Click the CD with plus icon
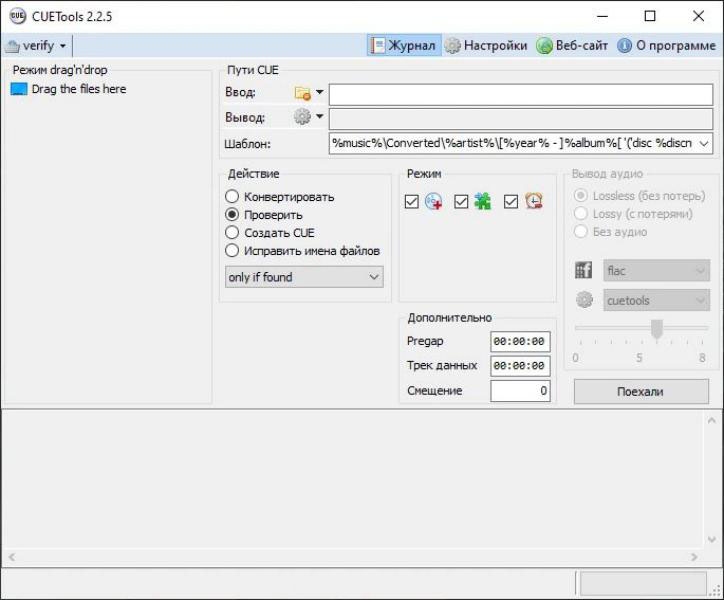Screen dimensions: 724x600 coord(433,201)
